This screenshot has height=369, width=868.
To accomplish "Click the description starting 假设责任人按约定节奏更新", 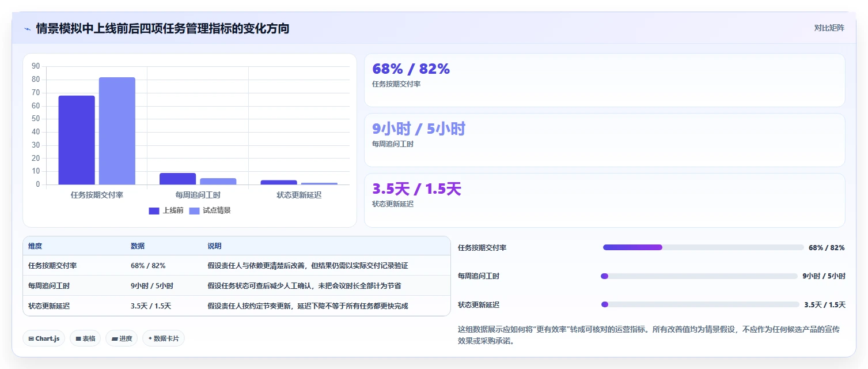I will 308,306.
